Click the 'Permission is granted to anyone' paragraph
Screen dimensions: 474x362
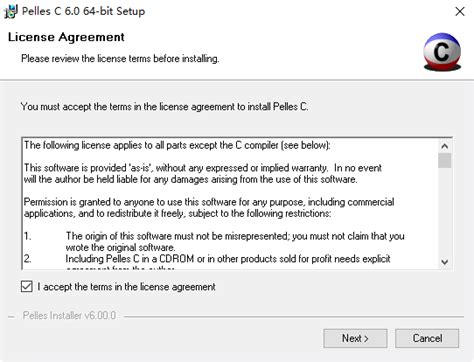209,208
